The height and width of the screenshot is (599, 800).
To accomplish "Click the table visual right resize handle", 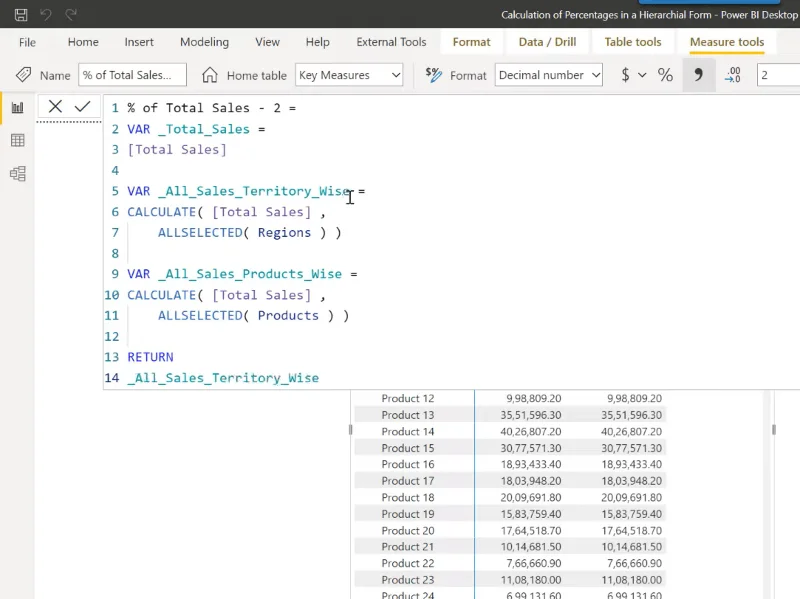I will (x=774, y=430).
